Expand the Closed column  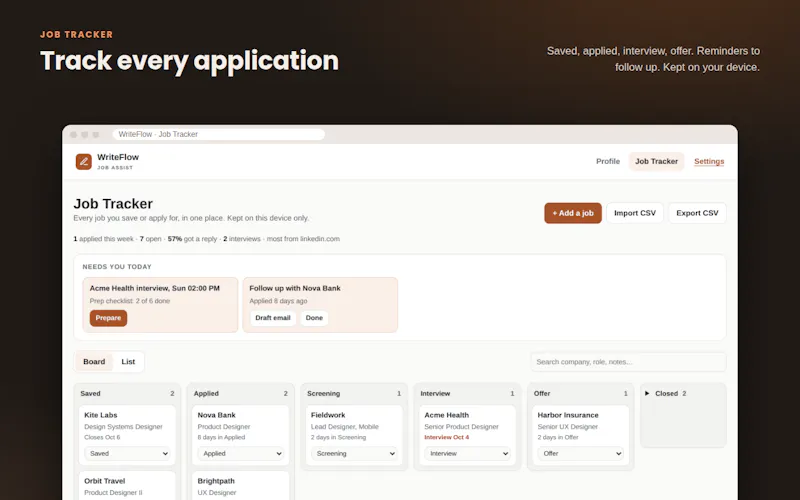point(666,393)
